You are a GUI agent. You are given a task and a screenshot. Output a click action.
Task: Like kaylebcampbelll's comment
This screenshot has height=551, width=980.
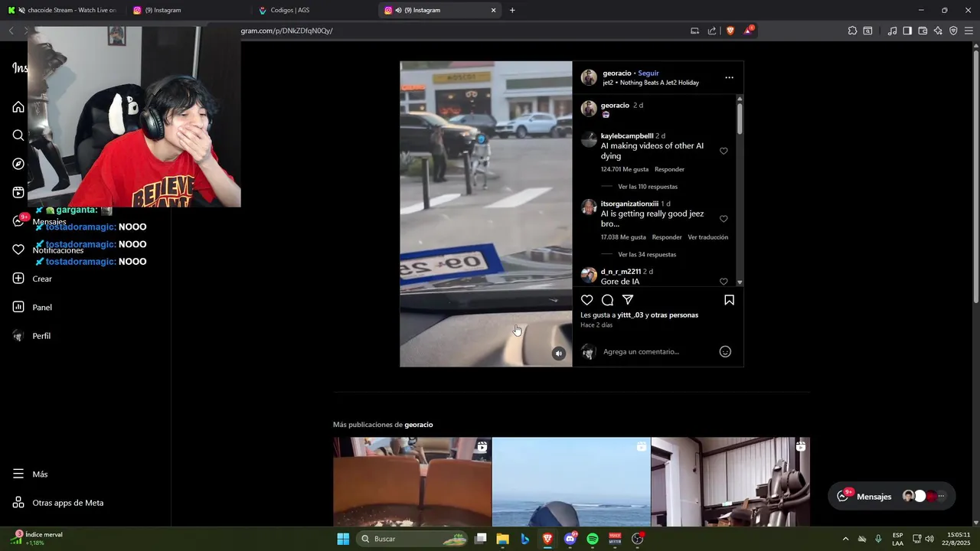(x=724, y=151)
